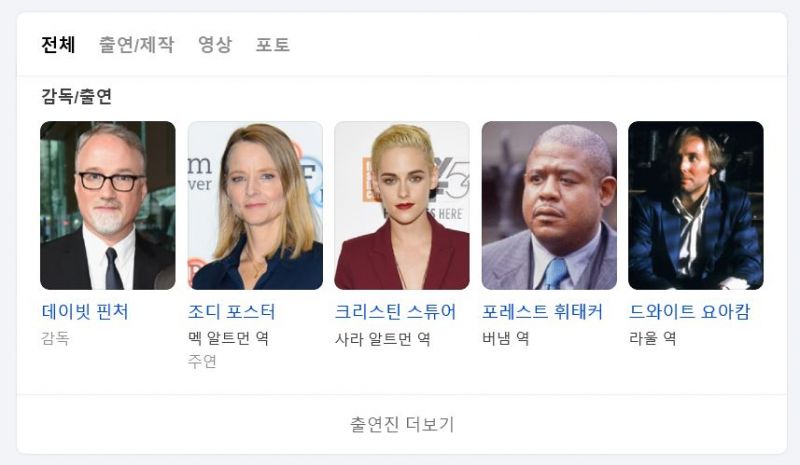Open the photo above the 데이빗 핀처 caption

click(108, 205)
